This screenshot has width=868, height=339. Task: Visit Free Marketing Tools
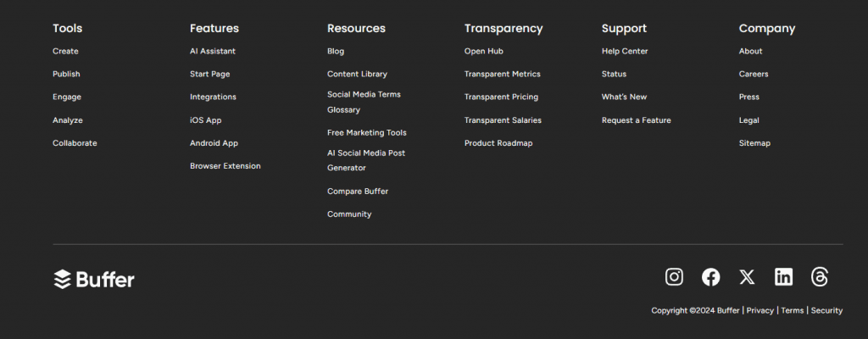366,132
